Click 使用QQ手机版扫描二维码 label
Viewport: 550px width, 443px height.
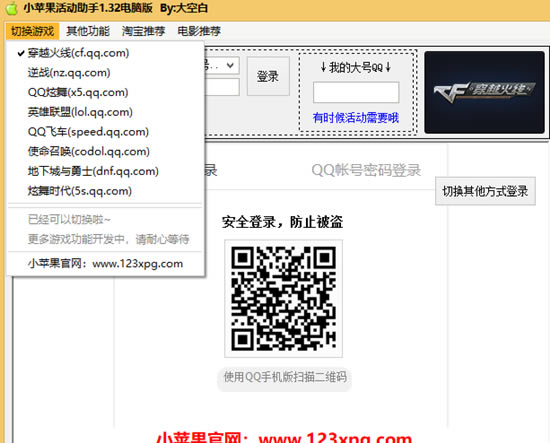click(x=285, y=377)
